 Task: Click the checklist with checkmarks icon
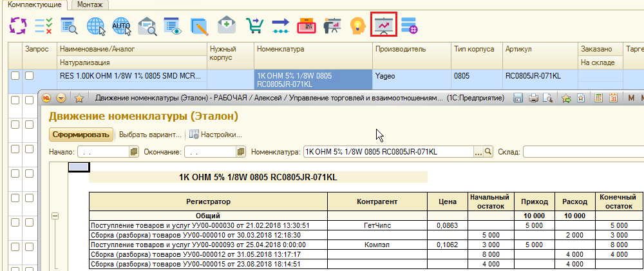click(44, 26)
